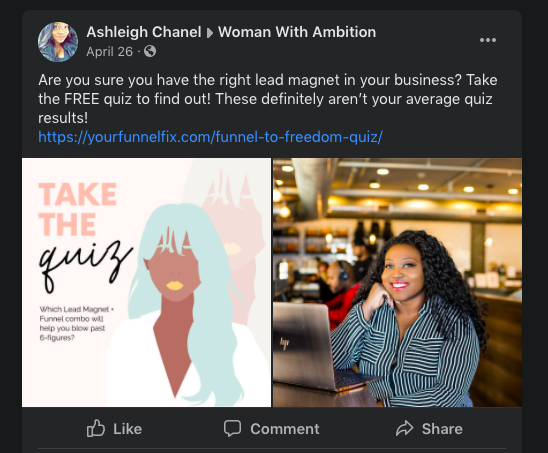The image size is (548, 453).
Task: Click the globe public audience icon
Action: coord(150,51)
